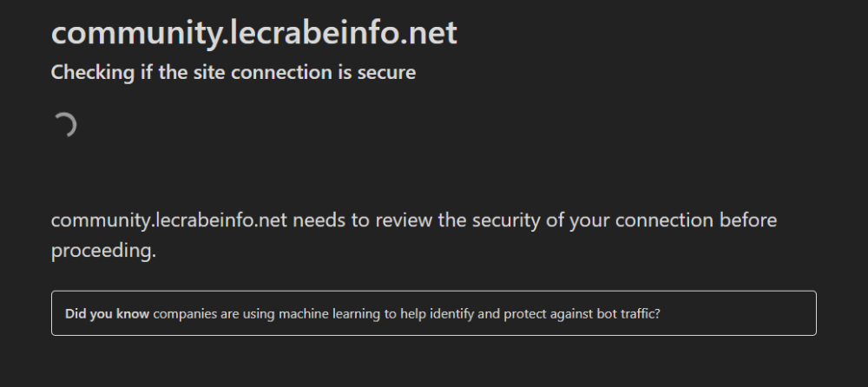
Task: Click the community.lecrabeinfo.net page heading
Action: tap(254, 33)
